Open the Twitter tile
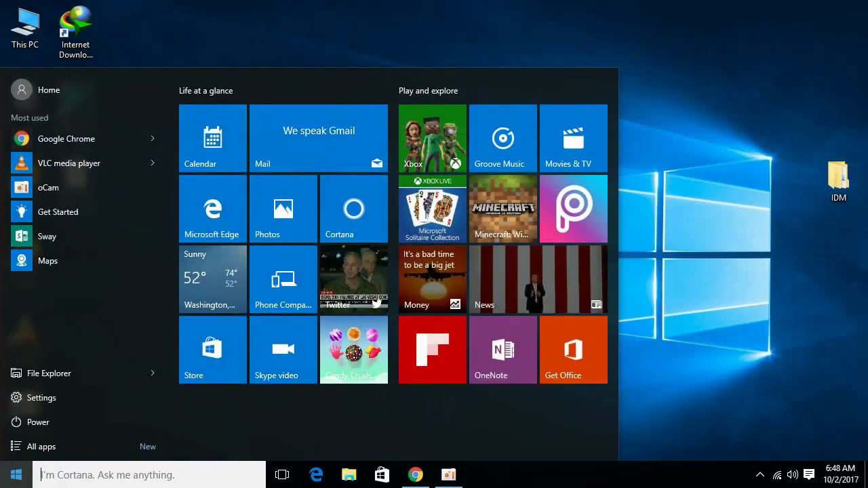The width and height of the screenshot is (868, 488). click(354, 279)
